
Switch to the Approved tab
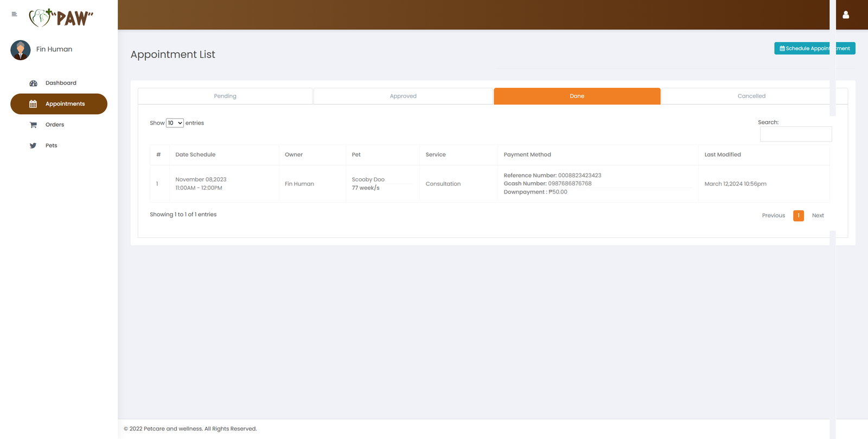point(403,96)
